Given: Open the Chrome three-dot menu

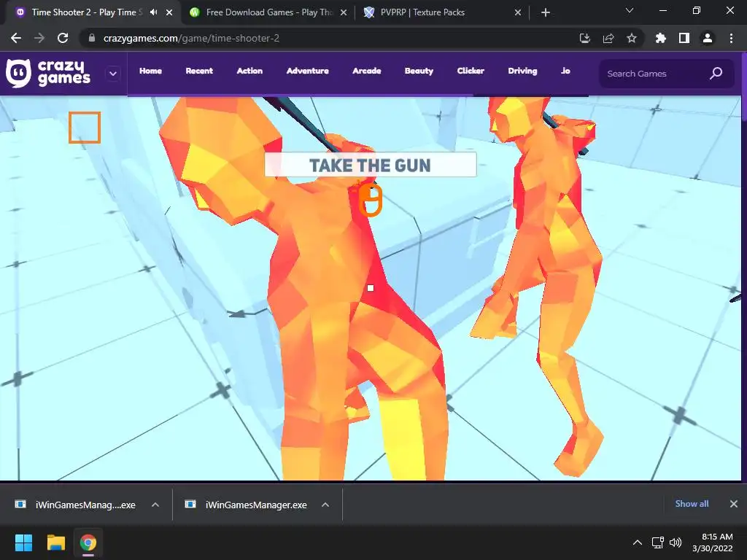Looking at the screenshot, I should (x=731, y=38).
